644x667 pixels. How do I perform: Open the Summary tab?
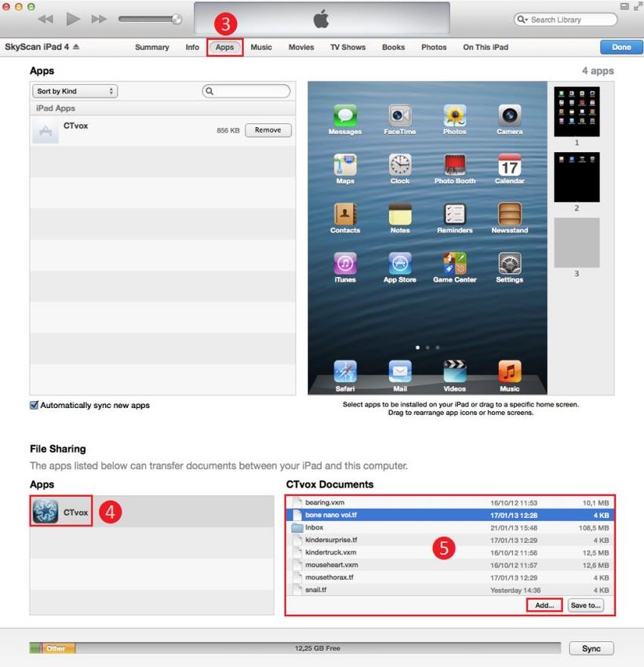tap(151, 47)
